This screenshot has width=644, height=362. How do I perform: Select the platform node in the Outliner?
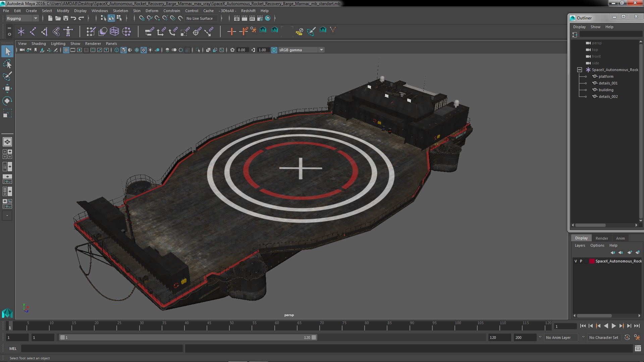[606, 76]
